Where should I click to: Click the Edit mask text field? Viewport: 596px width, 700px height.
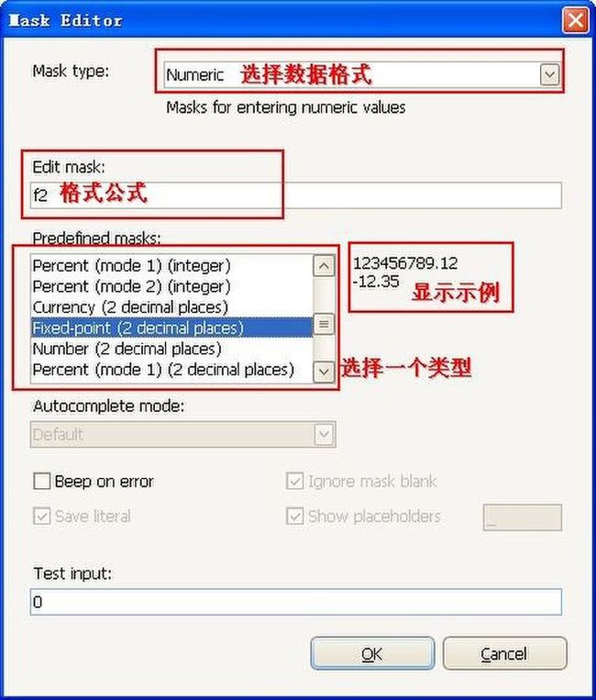tap(296, 195)
